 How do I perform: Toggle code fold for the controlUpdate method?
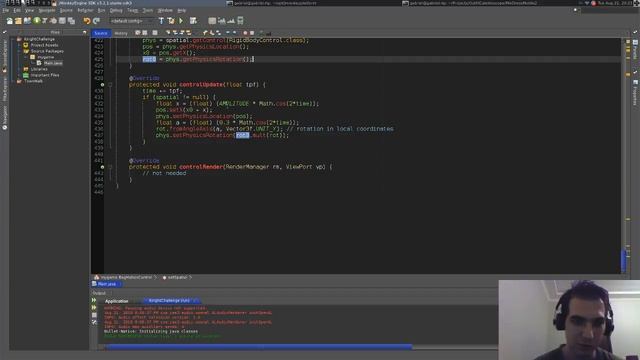[110, 84]
